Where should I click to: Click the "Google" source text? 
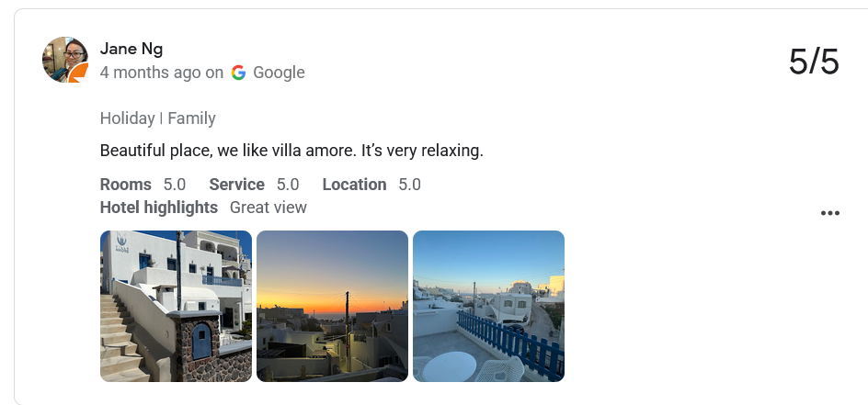click(279, 73)
